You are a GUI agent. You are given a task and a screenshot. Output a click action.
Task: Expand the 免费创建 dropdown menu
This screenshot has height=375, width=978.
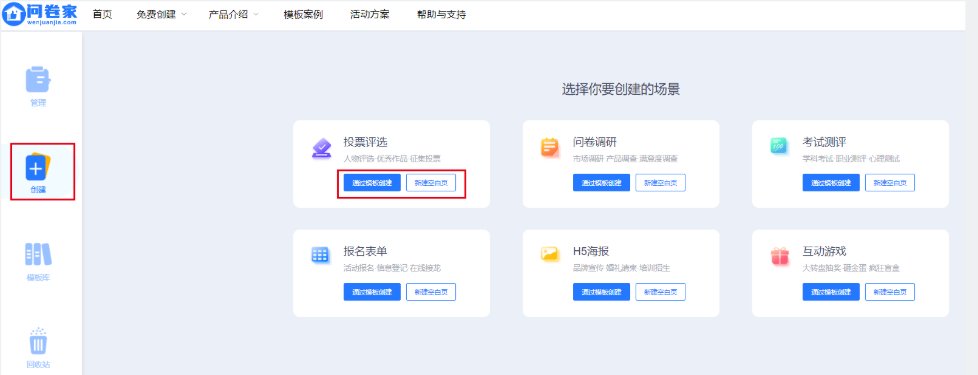click(161, 15)
